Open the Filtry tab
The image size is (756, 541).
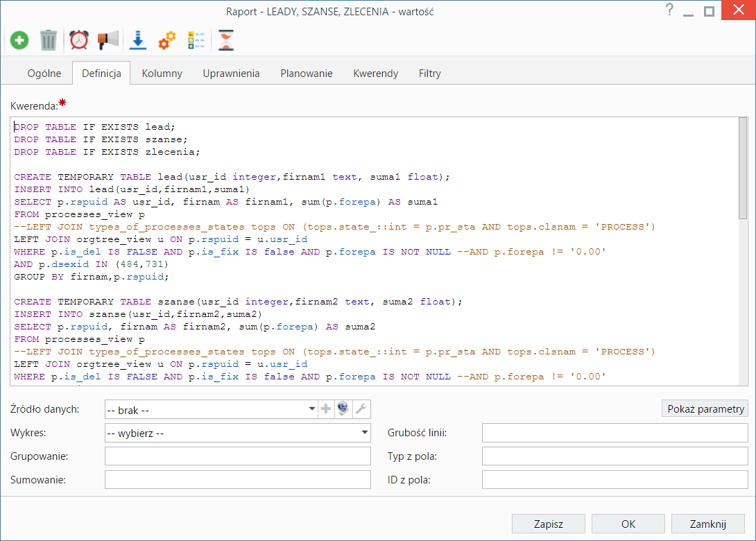coord(429,74)
